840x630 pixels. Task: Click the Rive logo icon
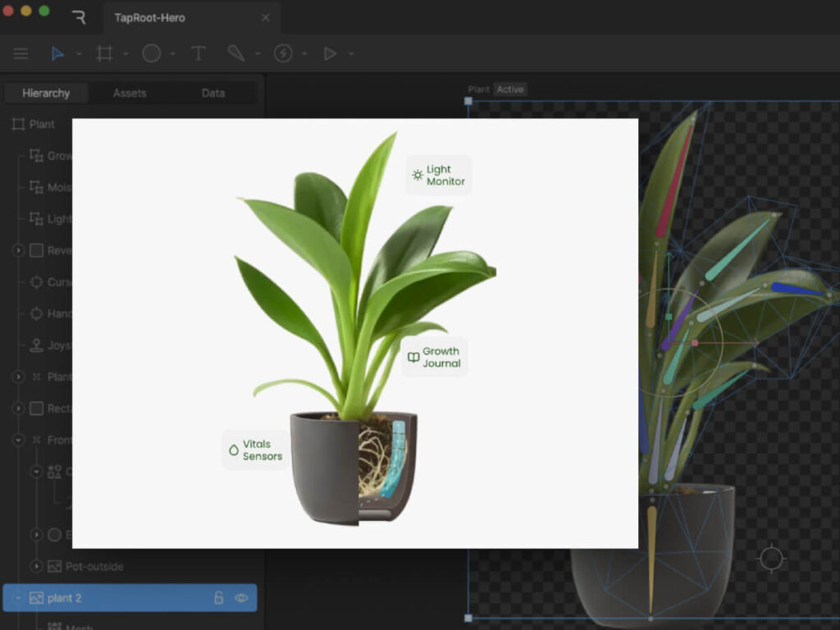coord(79,17)
